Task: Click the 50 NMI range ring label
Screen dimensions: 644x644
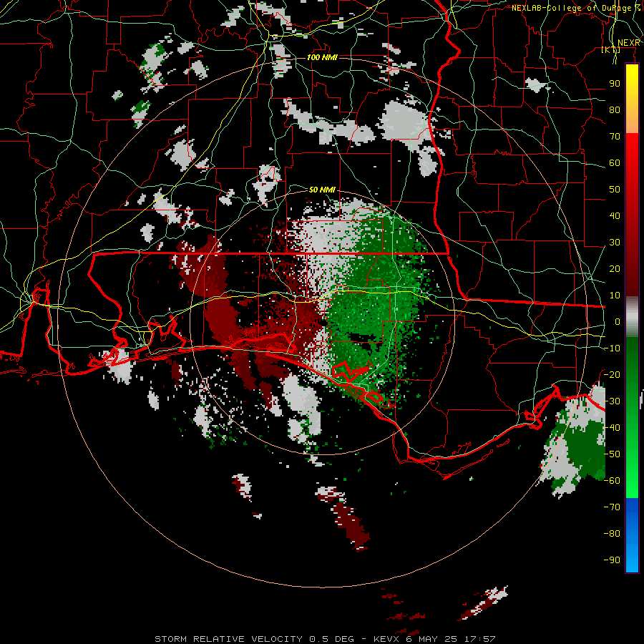Action: tap(322, 190)
